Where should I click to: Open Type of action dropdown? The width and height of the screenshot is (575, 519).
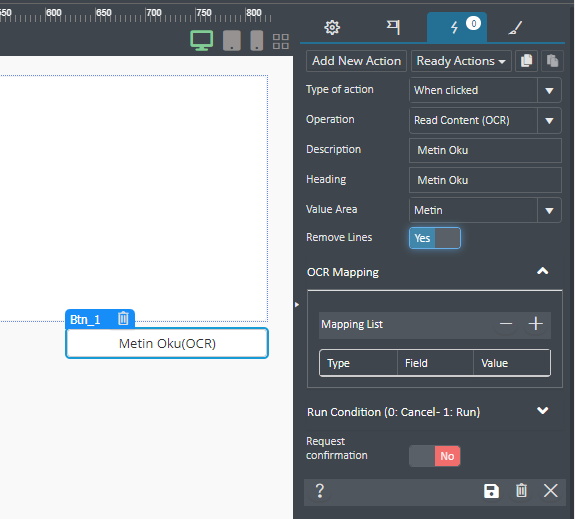[485, 90]
